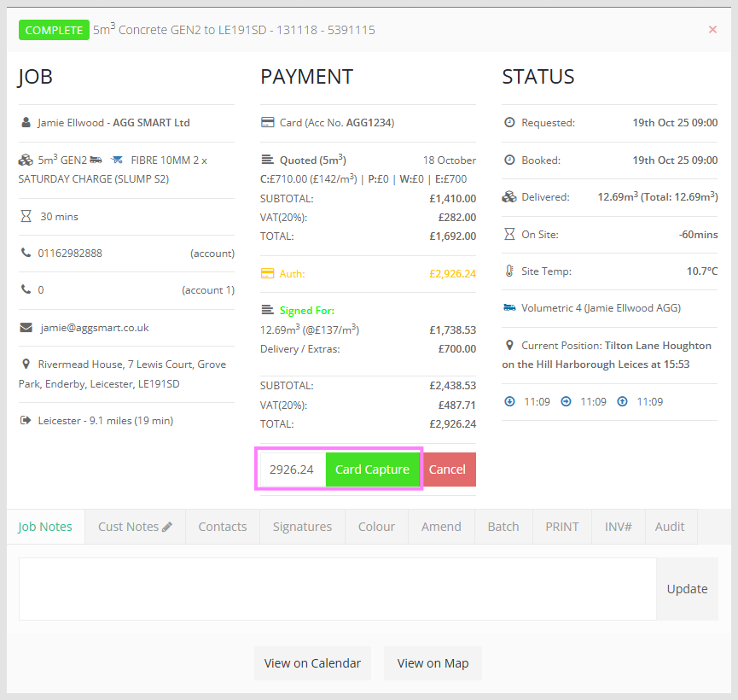Click the Site Temp value 10.7°C
The image size is (738, 700).
click(702, 271)
